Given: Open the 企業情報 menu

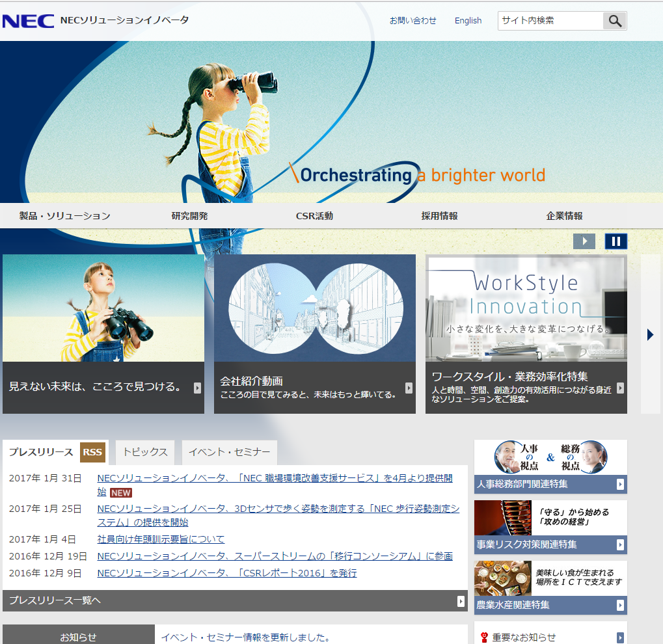Looking at the screenshot, I should pyautogui.click(x=564, y=216).
